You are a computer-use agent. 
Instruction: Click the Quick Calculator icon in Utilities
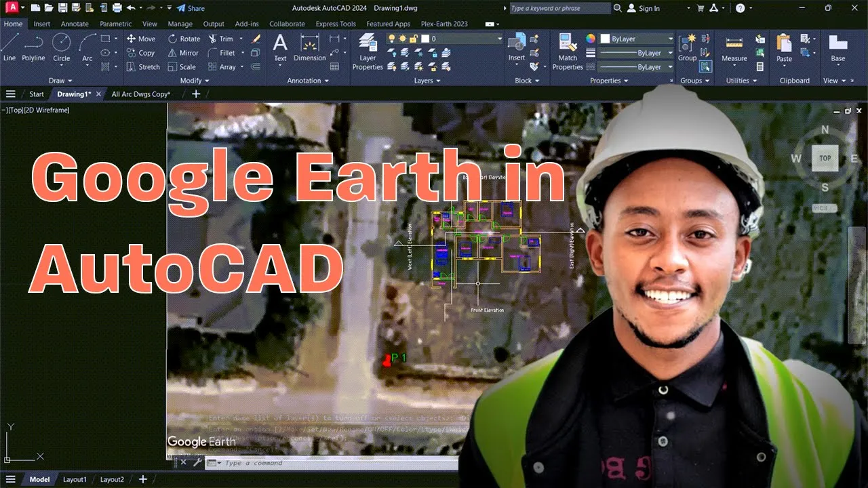pos(760,67)
